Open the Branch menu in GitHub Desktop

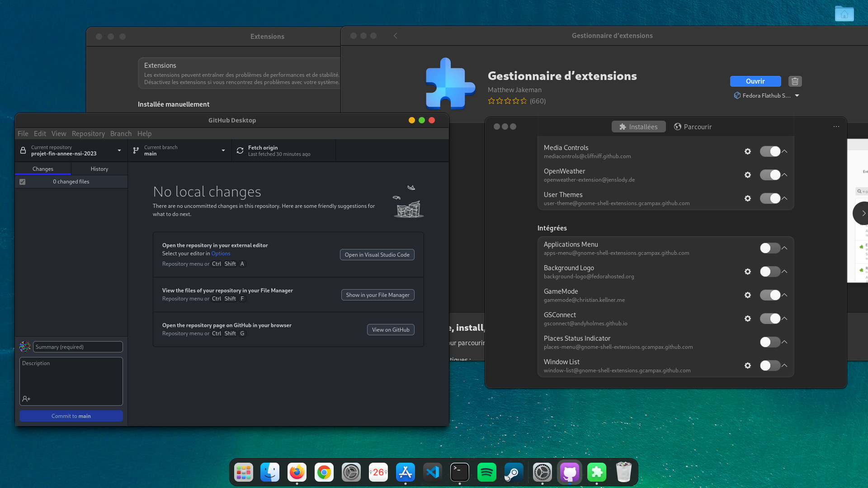(120, 133)
